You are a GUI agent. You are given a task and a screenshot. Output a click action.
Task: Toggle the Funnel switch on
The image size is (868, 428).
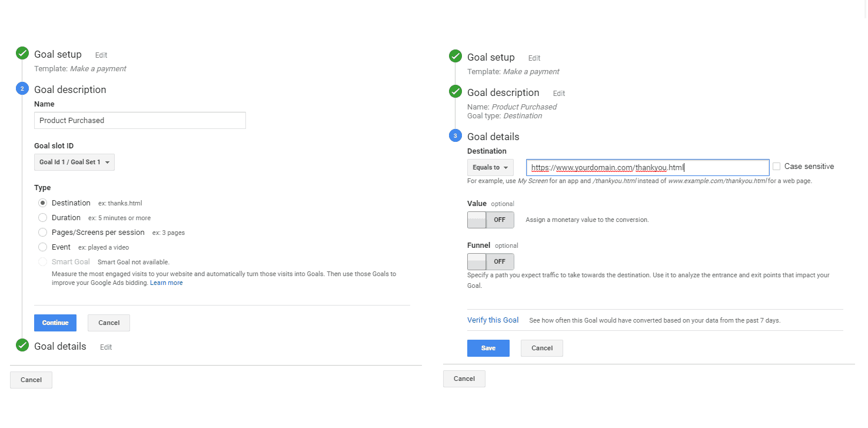pyautogui.click(x=490, y=261)
